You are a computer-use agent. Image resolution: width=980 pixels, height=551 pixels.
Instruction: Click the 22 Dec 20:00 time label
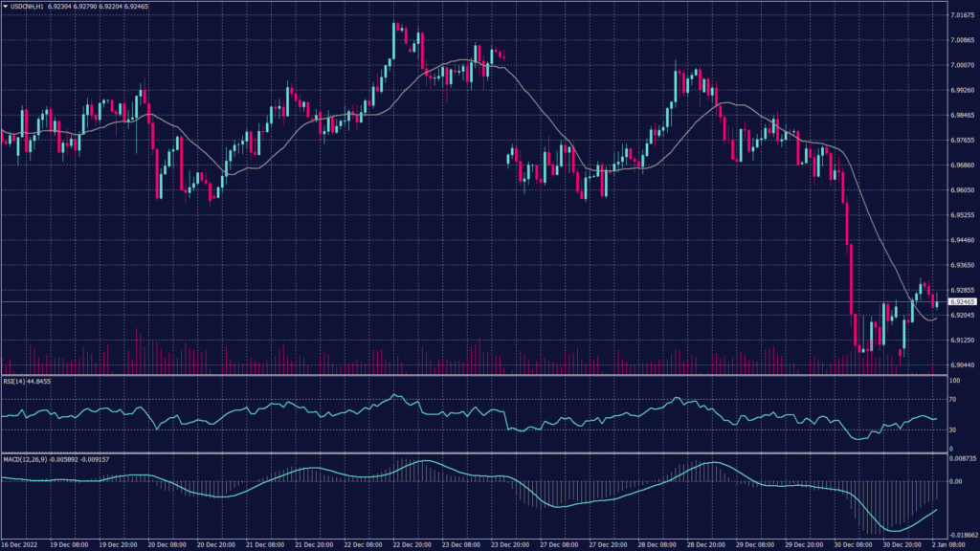(417, 544)
